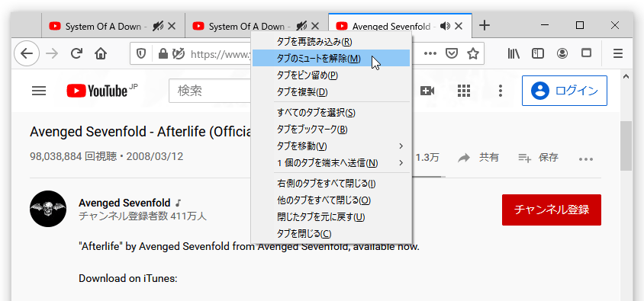Save the page to Pocket

(x=452, y=53)
